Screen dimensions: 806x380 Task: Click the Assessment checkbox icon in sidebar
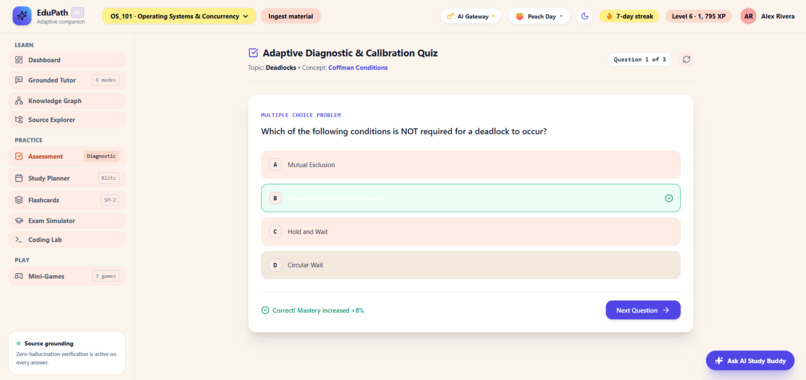click(19, 156)
